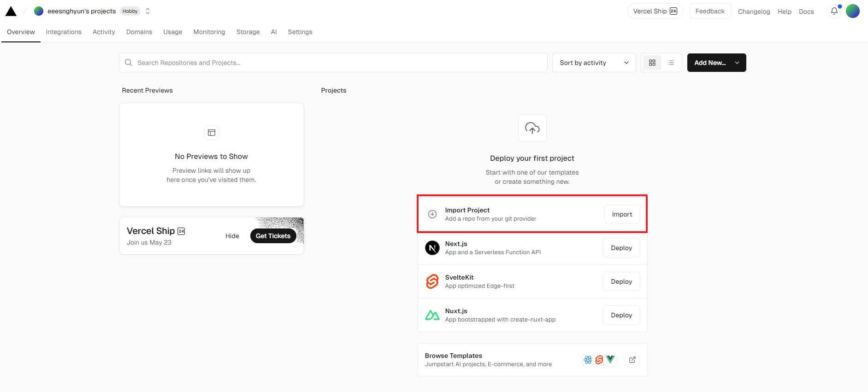This screenshot has width=868, height=392.
Task: Click the Import Project title text
Action: pos(467,210)
